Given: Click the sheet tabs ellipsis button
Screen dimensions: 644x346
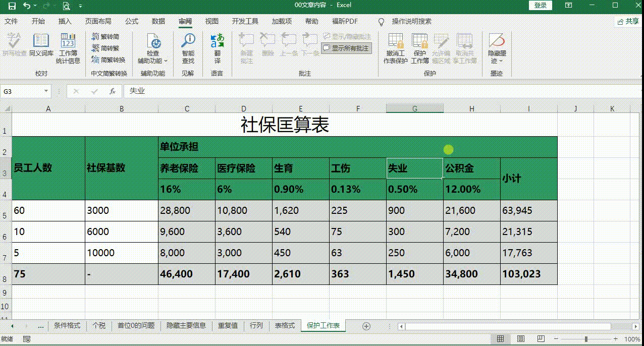Looking at the screenshot, I should [41, 326].
